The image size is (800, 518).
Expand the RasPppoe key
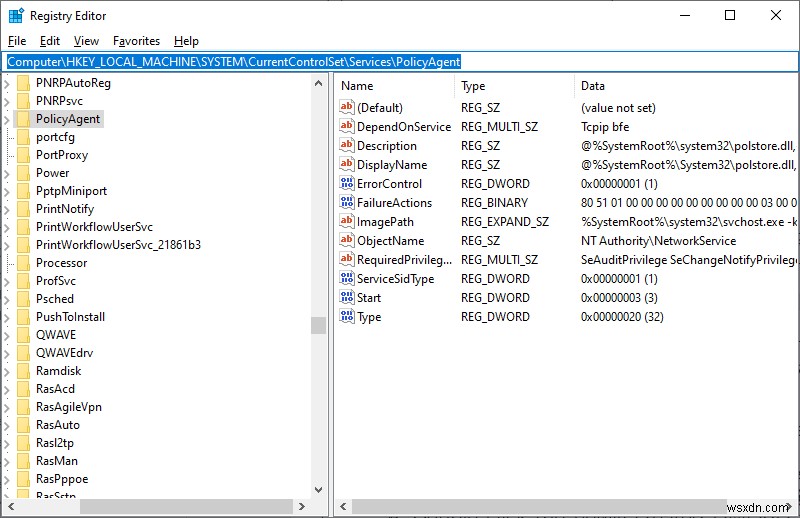coord(7,479)
